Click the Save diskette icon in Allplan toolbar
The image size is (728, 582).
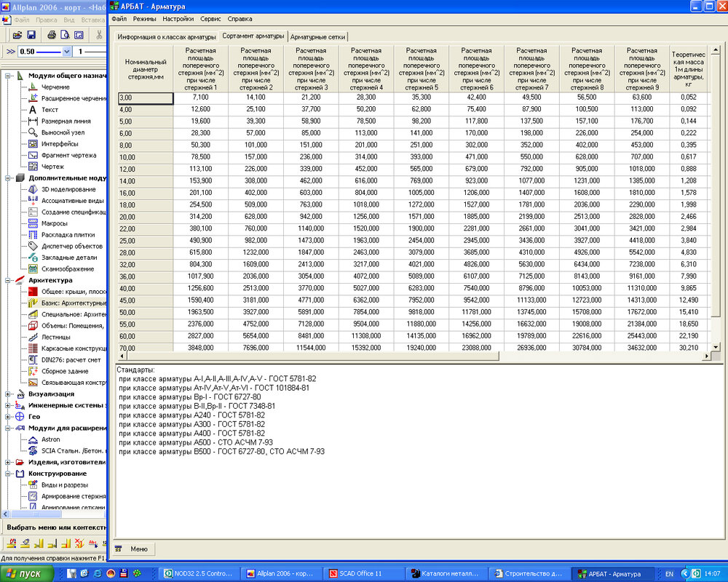pos(31,34)
